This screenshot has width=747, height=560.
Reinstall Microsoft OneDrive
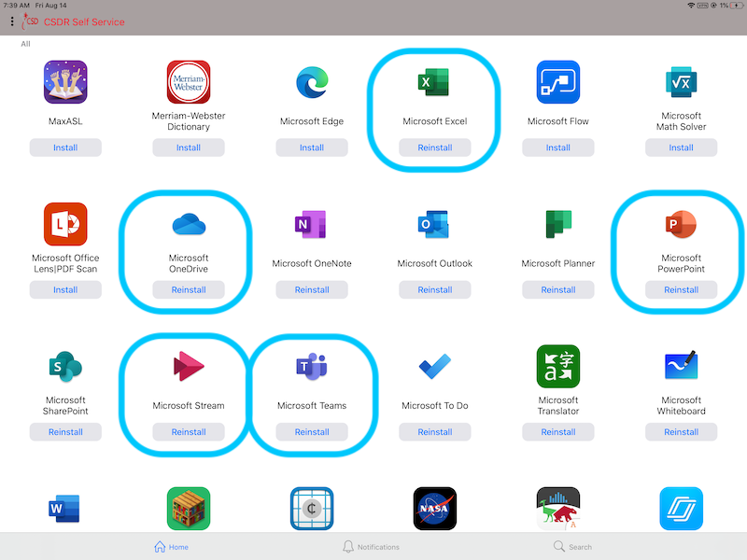189,289
